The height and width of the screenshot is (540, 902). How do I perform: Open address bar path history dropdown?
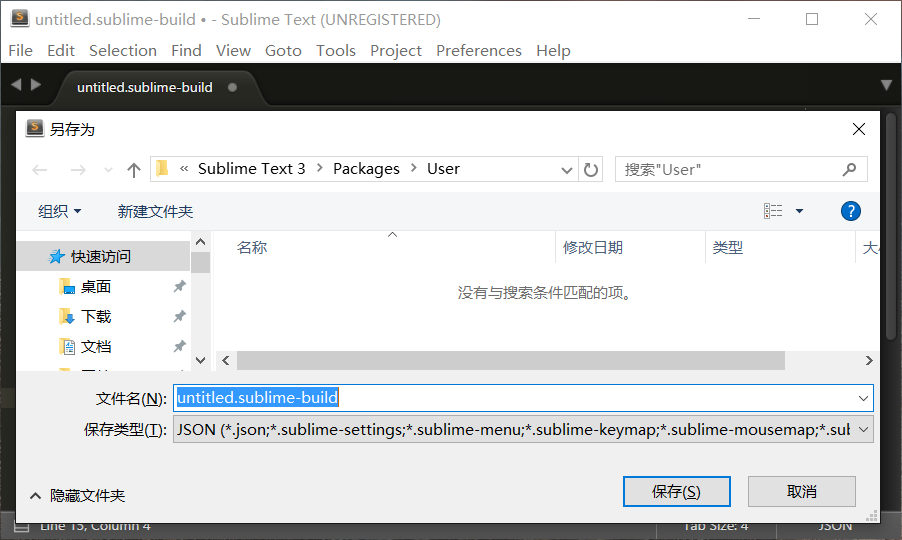[567, 170]
